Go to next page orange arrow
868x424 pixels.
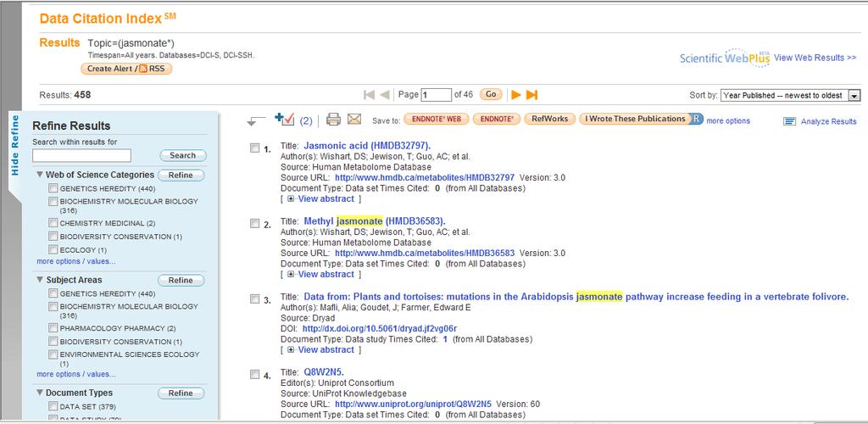point(516,95)
